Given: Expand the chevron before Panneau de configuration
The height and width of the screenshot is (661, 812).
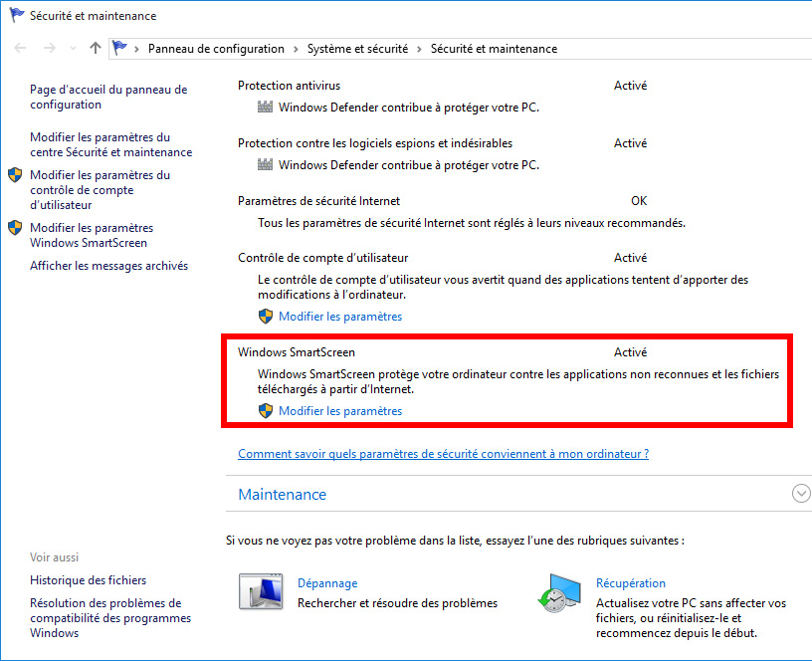Looking at the screenshot, I should pyautogui.click(x=136, y=49).
